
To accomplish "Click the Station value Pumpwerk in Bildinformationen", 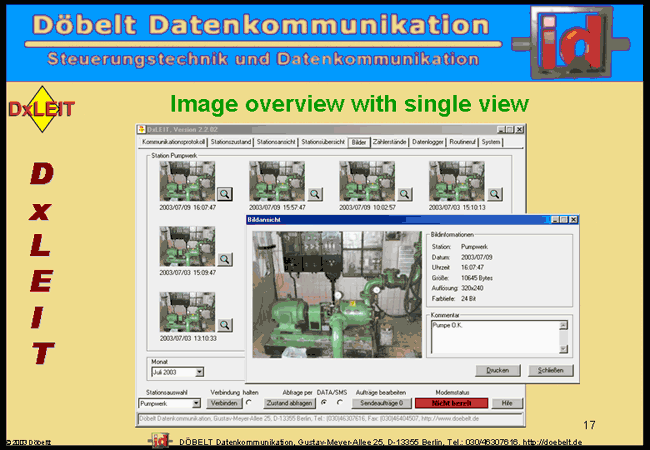I will (474, 247).
